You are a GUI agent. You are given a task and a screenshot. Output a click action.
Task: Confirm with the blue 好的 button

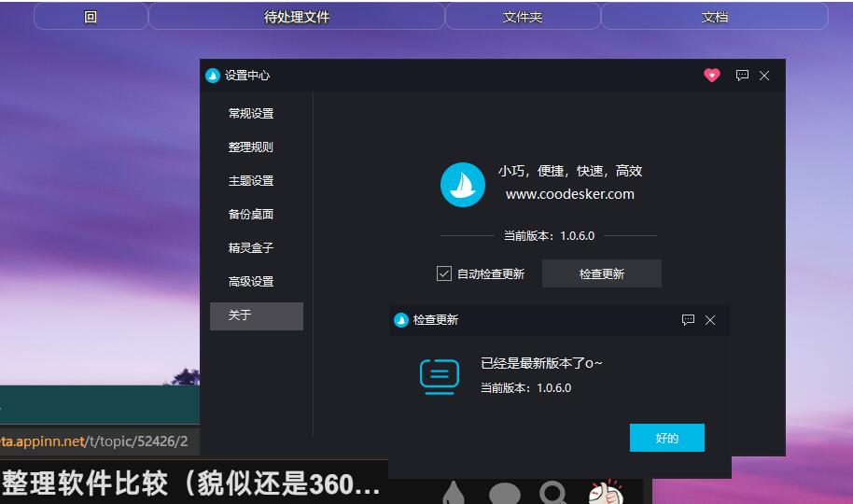coord(666,438)
